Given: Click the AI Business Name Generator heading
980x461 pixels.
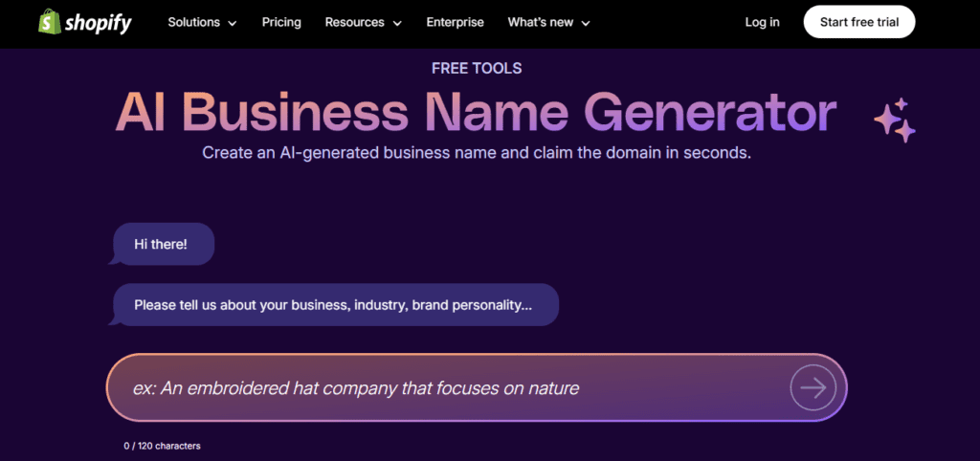Looking at the screenshot, I should (476, 113).
